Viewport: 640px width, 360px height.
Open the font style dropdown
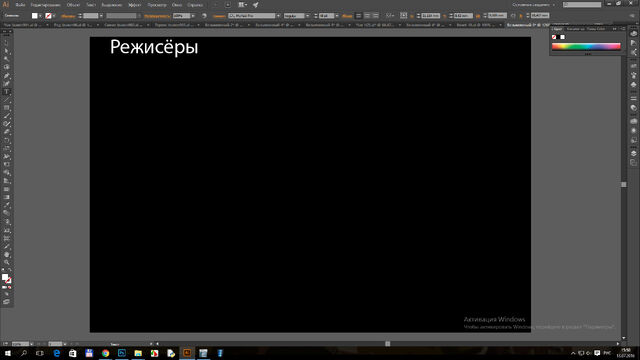(x=307, y=16)
